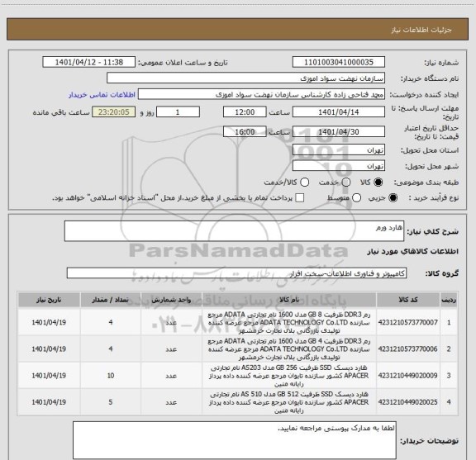This screenshot has width=476, height=460.
Task: Click quantity 10 in the AS203 row
Action: (x=111, y=376)
